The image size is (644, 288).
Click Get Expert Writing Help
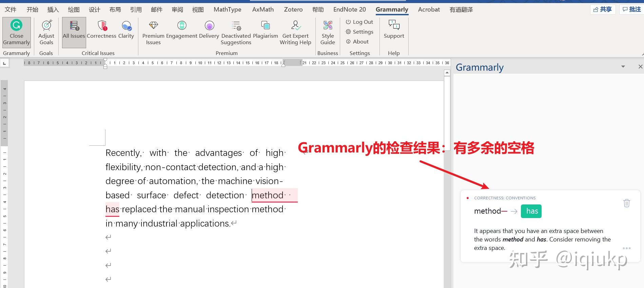point(295,33)
